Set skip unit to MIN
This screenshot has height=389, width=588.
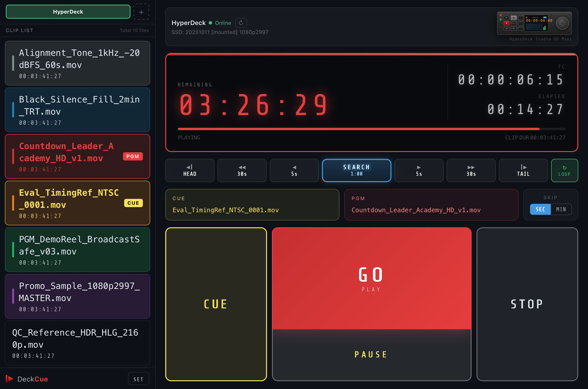pyautogui.click(x=561, y=209)
